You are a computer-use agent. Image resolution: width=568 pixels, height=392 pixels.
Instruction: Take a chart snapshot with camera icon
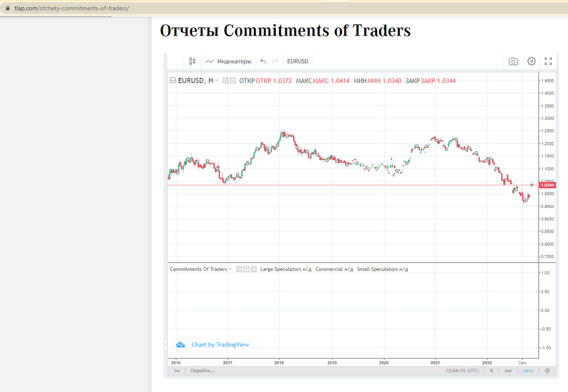(513, 61)
